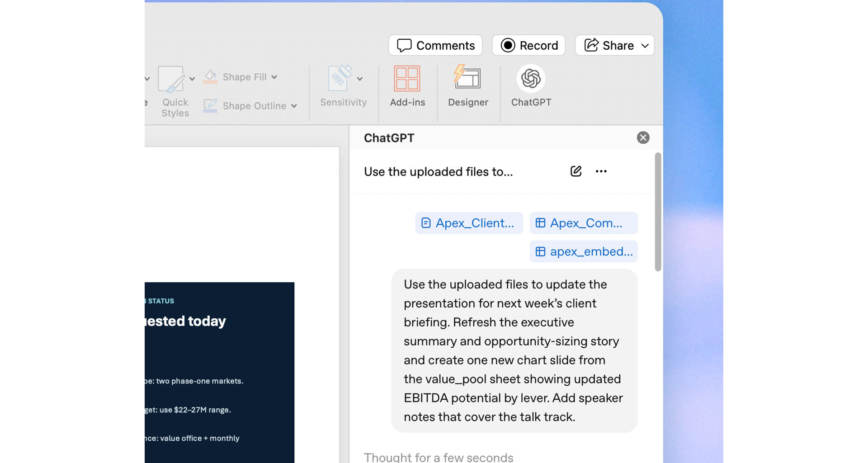The image size is (868, 463).
Task: Click the Quick Styles icon
Action: [171, 79]
